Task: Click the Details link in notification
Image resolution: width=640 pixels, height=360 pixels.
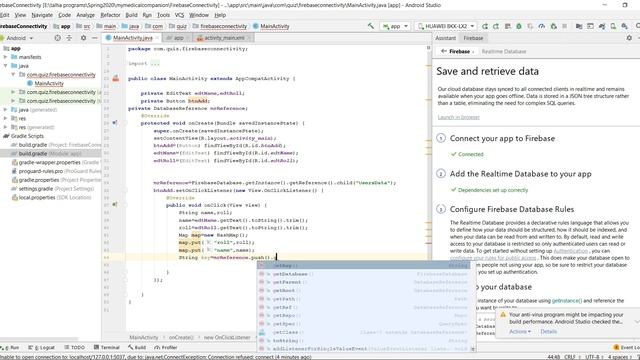Action: [548, 331]
